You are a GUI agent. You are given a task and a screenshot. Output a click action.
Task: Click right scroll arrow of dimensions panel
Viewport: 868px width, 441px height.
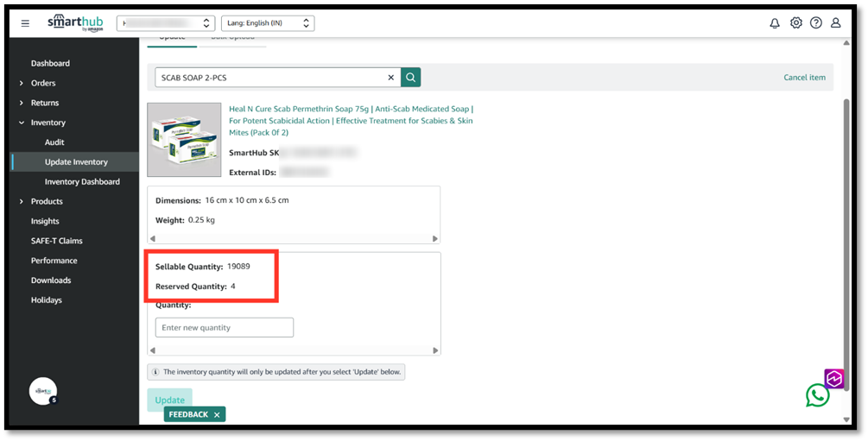click(435, 239)
